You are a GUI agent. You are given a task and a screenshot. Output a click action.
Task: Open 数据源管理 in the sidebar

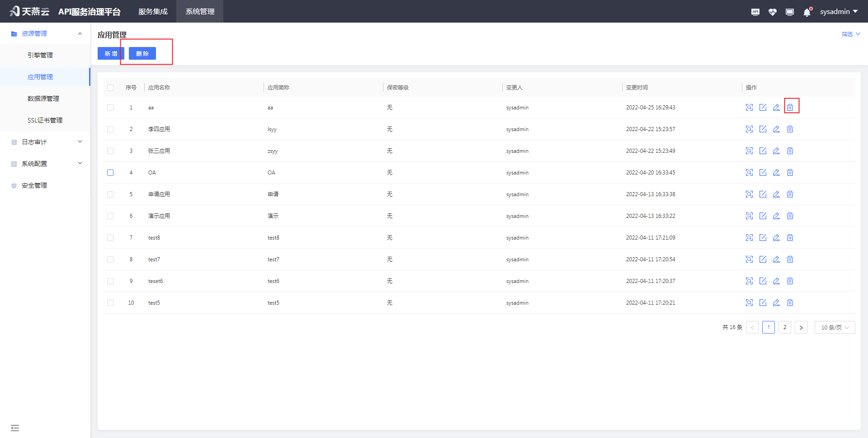[43, 99]
